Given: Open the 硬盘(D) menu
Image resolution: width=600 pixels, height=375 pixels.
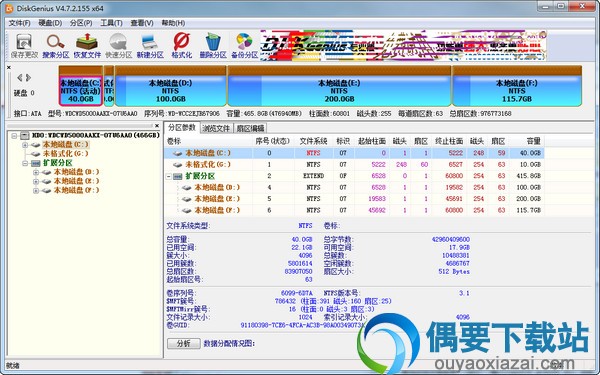Looking at the screenshot, I should (x=50, y=23).
